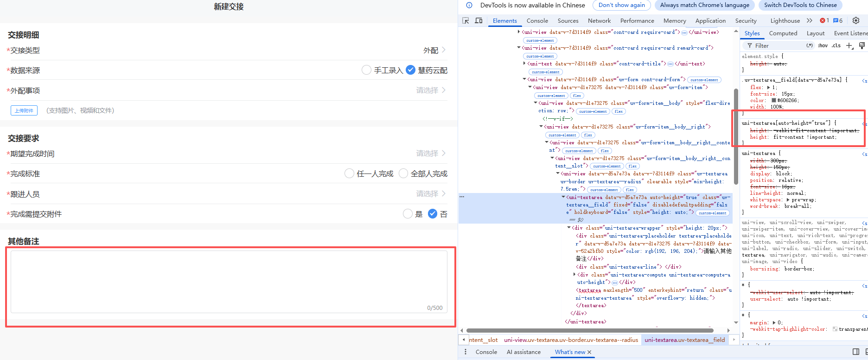Open the 跟进人员 selector
Viewport: 868px width, 360px height.
(228, 194)
